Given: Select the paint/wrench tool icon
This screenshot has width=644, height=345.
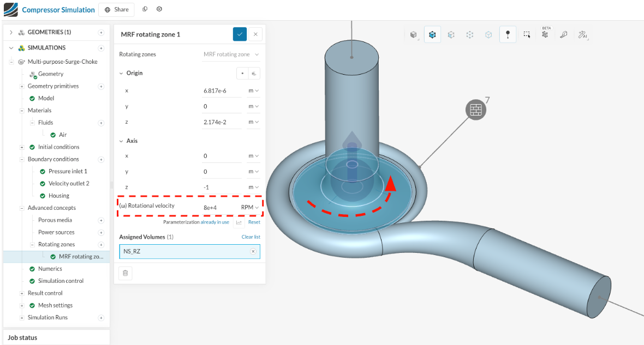Looking at the screenshot, I should [564, 35].
